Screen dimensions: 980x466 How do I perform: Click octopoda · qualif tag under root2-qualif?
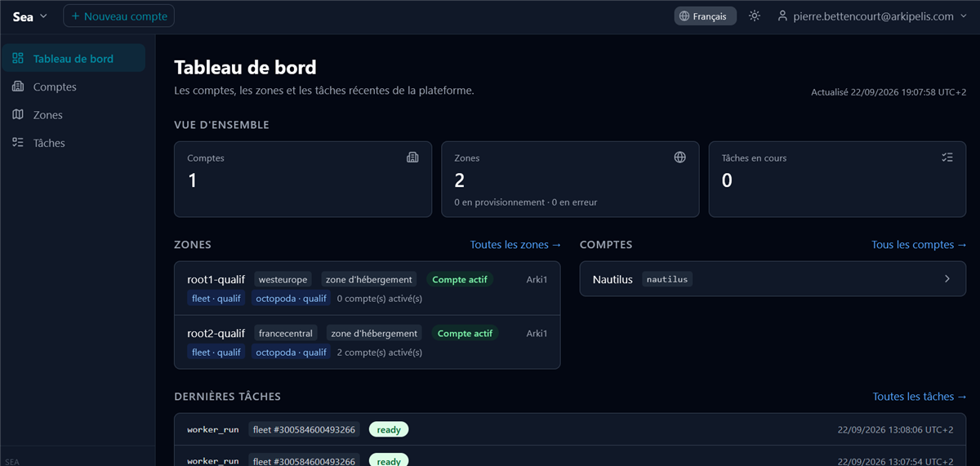click(291, 353)
